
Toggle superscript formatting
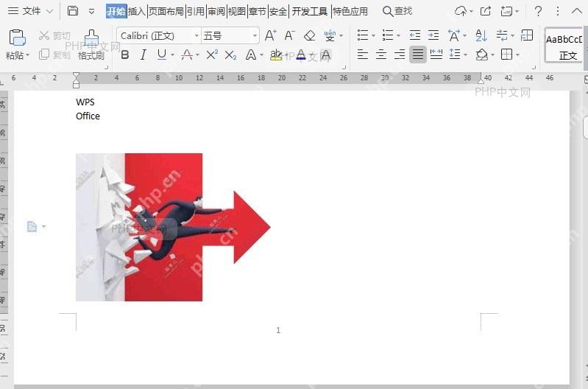click(212, 55)
